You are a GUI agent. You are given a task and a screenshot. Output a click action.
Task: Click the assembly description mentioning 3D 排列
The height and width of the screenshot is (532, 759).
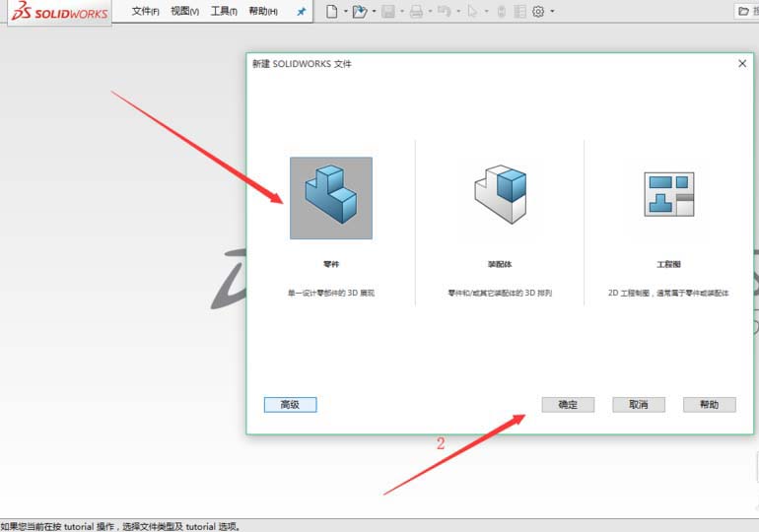coord(500,293)
